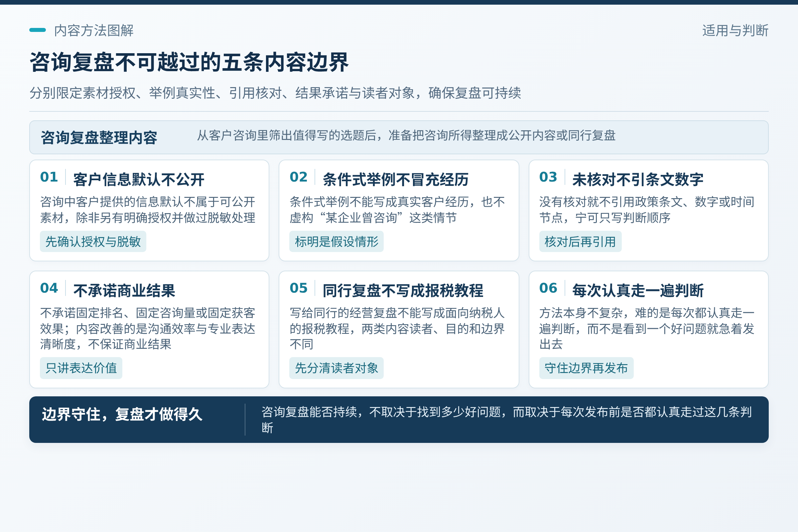The image size is (798, 532).
Task: Click the top-right label 适用与判断
Action: [x=735, y=31]
